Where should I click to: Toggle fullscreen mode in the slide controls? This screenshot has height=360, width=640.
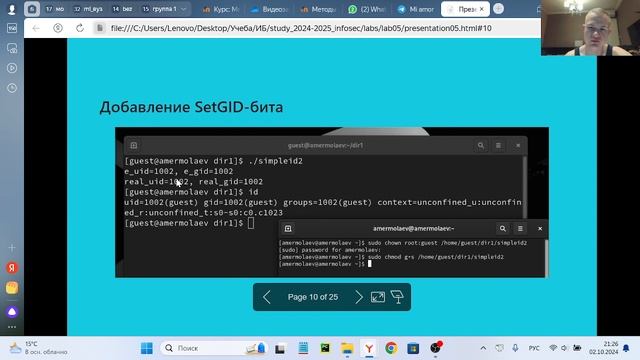[x=378, y=297]
